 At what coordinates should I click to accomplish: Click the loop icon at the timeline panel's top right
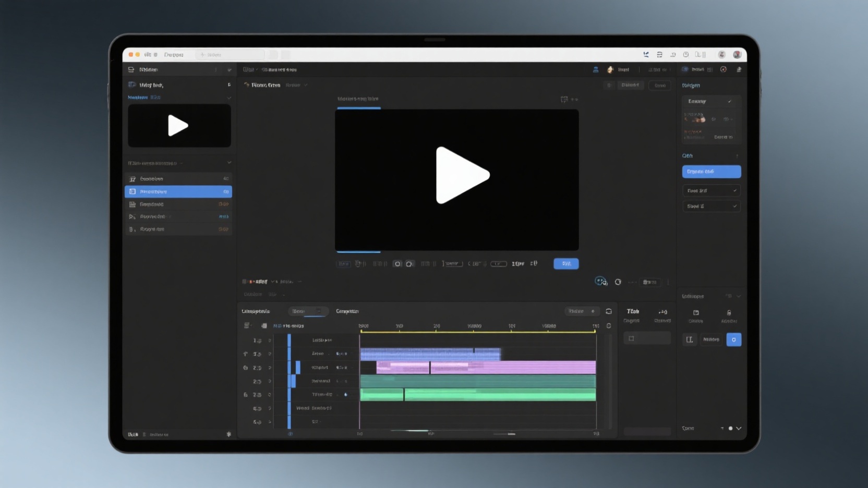[609, 311]
